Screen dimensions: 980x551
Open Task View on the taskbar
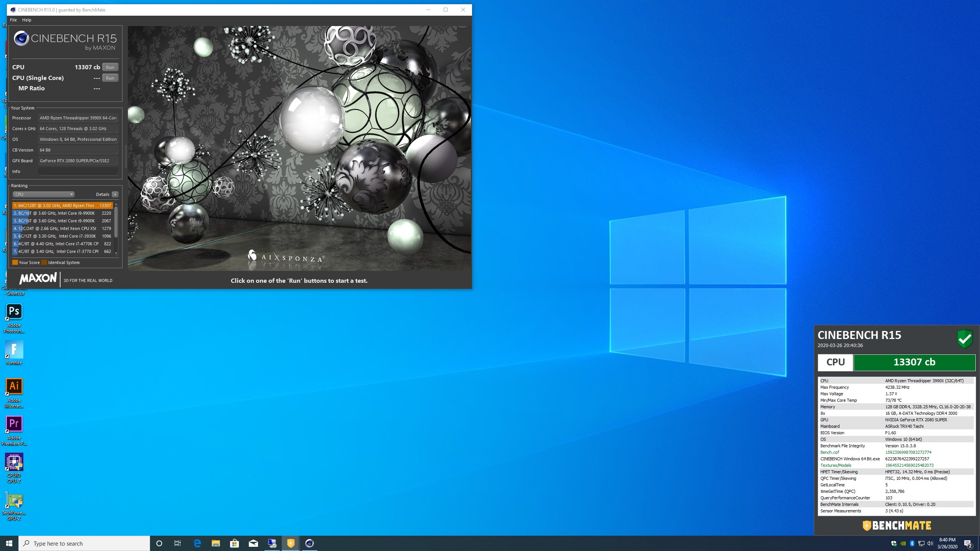coord(178,543)
